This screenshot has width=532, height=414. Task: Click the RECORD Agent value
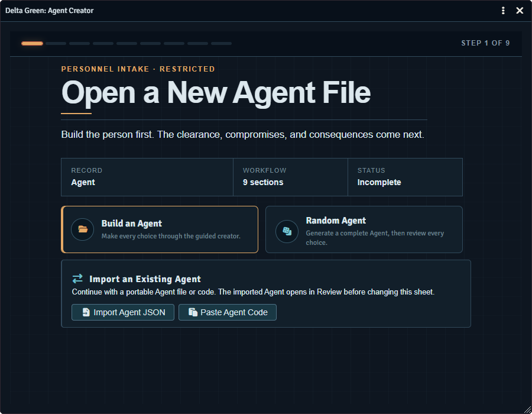point(83,182)
